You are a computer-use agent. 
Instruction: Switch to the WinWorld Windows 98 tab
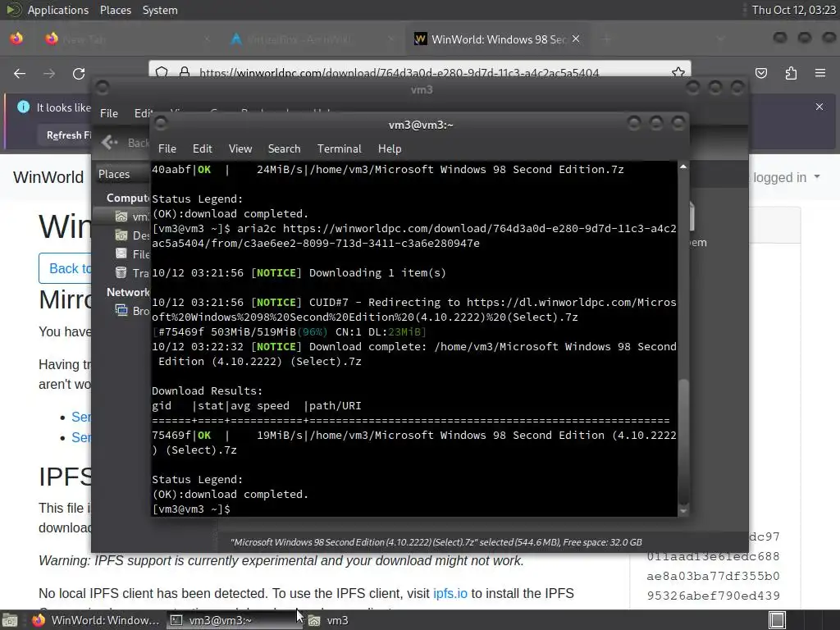pyautogui.click(x=498, y=39)
